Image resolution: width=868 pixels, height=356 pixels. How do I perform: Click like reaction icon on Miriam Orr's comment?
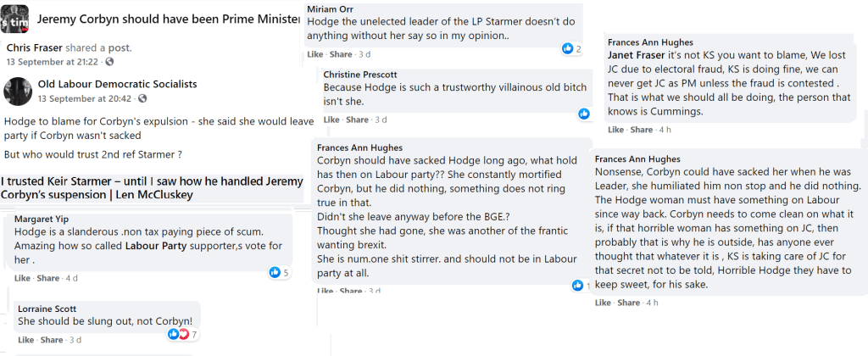coord(568,48)
